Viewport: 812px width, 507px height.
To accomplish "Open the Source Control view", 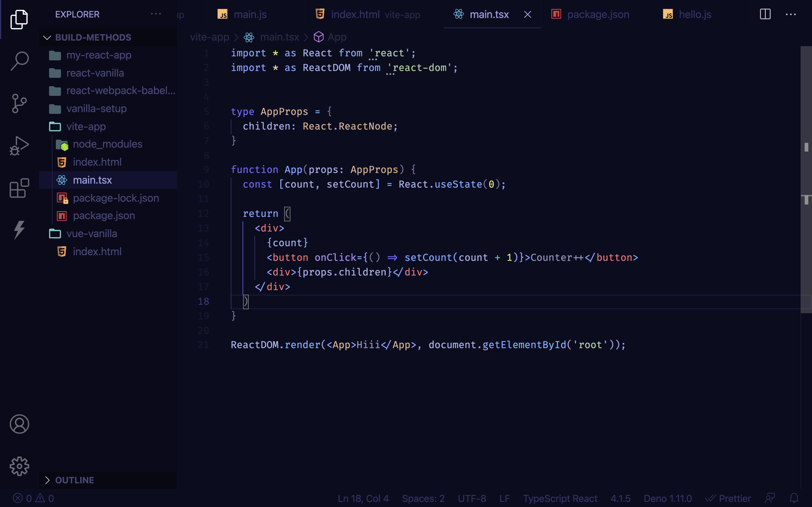I will 19,103.
